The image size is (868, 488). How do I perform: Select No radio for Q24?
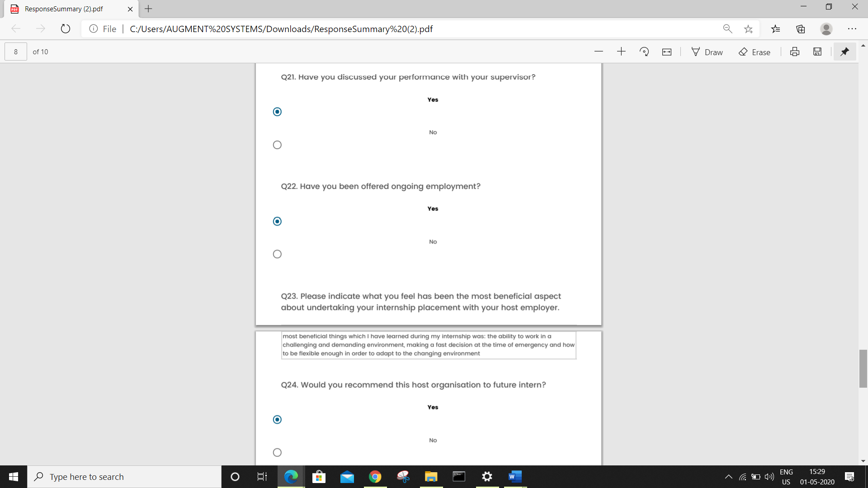tap(277, 452)
